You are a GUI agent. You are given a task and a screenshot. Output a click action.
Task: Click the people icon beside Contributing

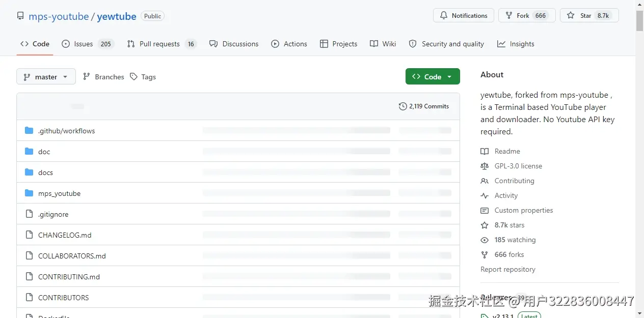coord(485,181)
